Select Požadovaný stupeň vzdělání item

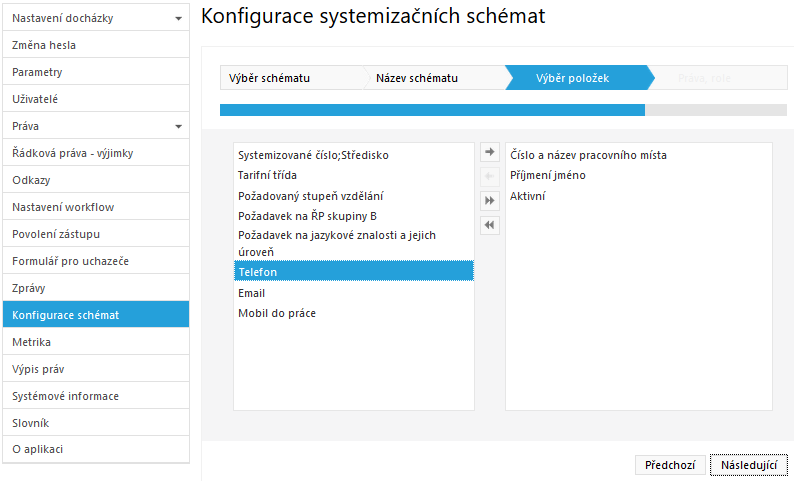click(x=354, y=196)
